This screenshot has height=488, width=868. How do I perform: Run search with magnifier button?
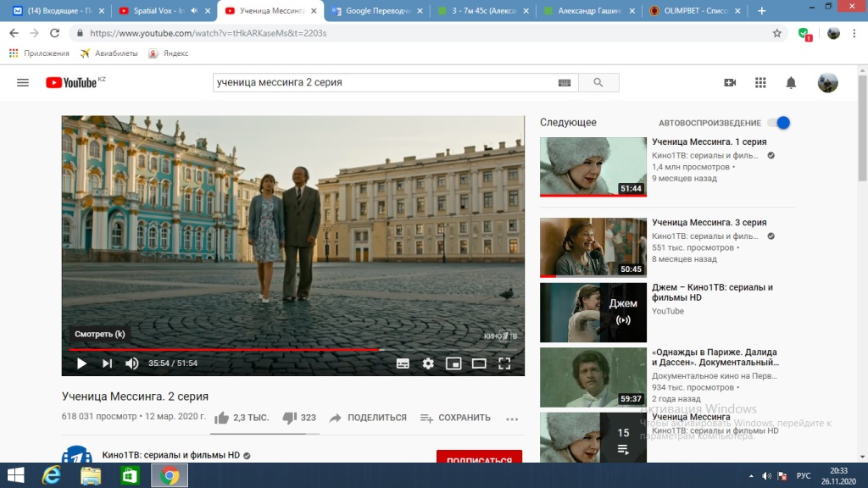[598, 82]
